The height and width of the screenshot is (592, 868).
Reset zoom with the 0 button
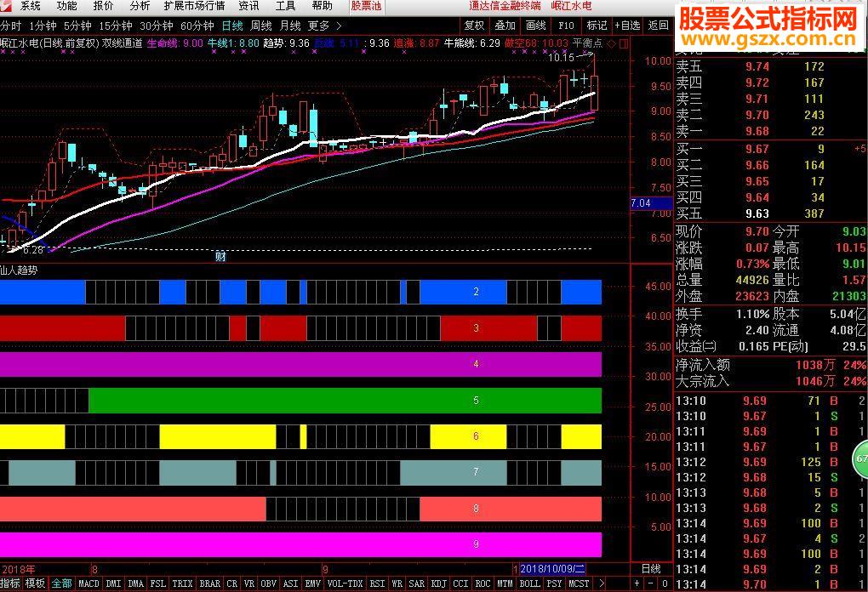[665, 583]
